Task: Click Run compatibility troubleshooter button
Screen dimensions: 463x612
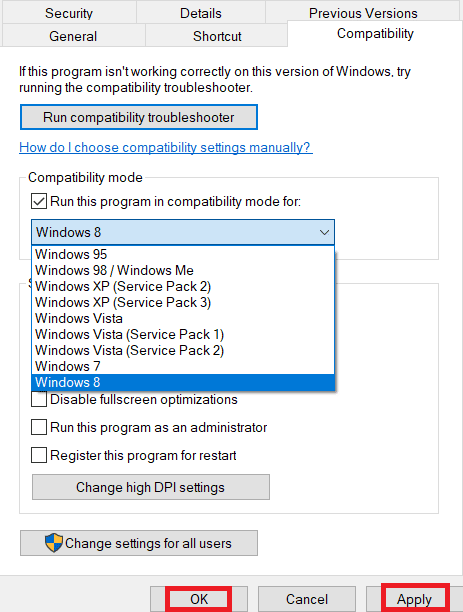Action: (139, 117)
